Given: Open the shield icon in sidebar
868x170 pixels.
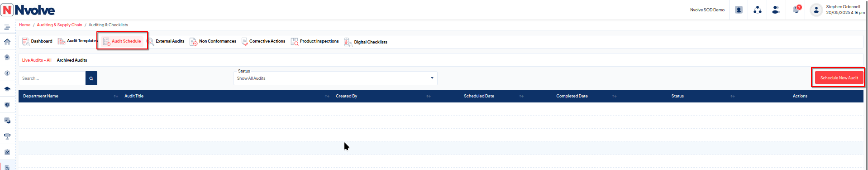Looking at the screenshot, I should (7, 105).
